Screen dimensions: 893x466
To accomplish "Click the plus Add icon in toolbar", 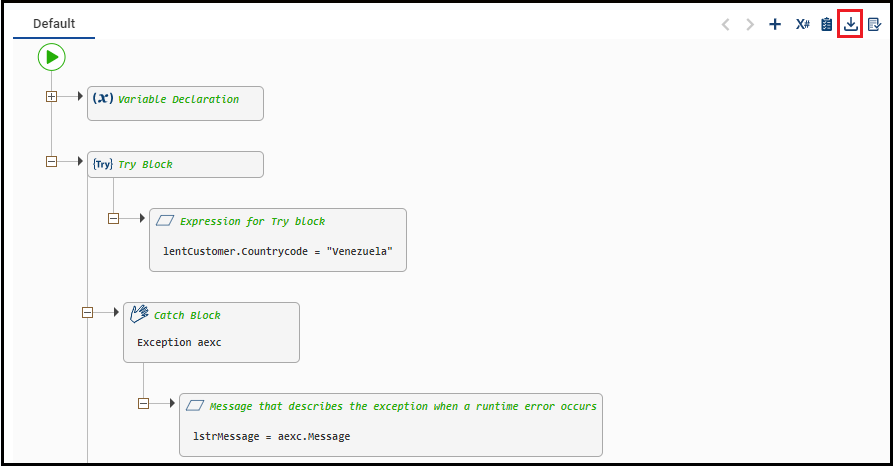I will pyautogui.click(x=775, y=25).
